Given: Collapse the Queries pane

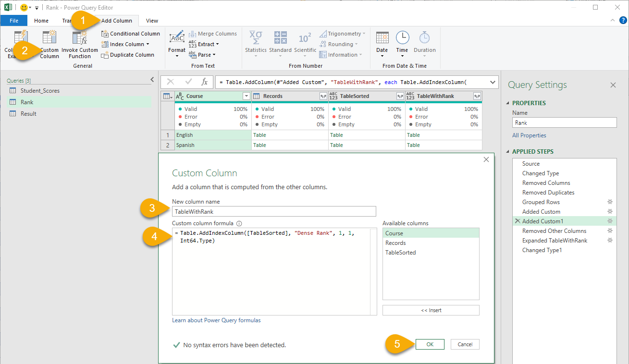Looking at the screenshot, I should pos(152,80).
